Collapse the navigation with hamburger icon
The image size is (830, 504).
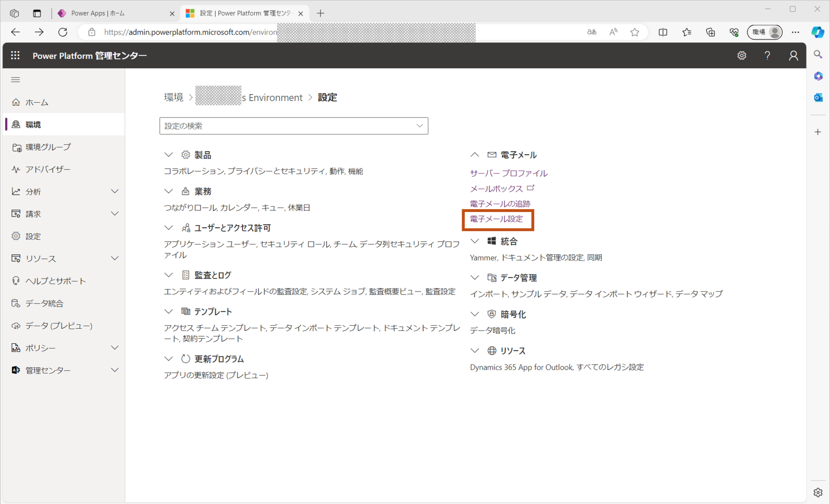16,79
